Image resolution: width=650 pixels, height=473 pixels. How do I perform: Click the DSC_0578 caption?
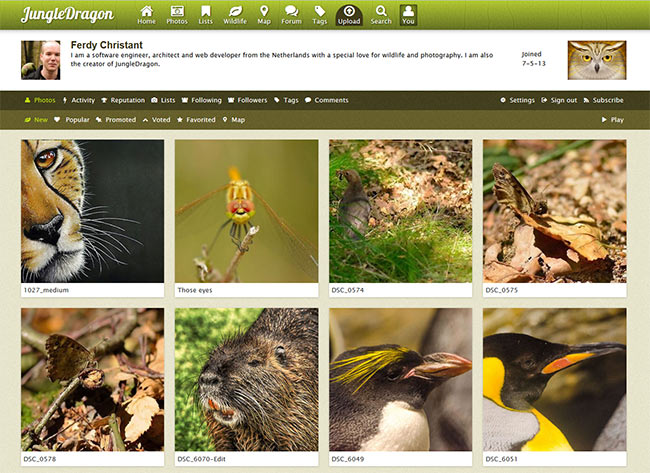point(40,459)
